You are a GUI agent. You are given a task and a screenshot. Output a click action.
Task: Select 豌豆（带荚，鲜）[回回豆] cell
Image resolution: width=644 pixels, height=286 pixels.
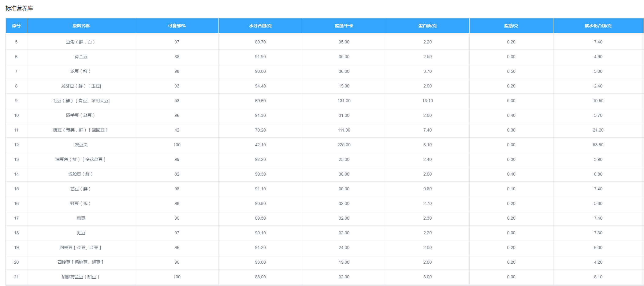[x=81, y=130]
